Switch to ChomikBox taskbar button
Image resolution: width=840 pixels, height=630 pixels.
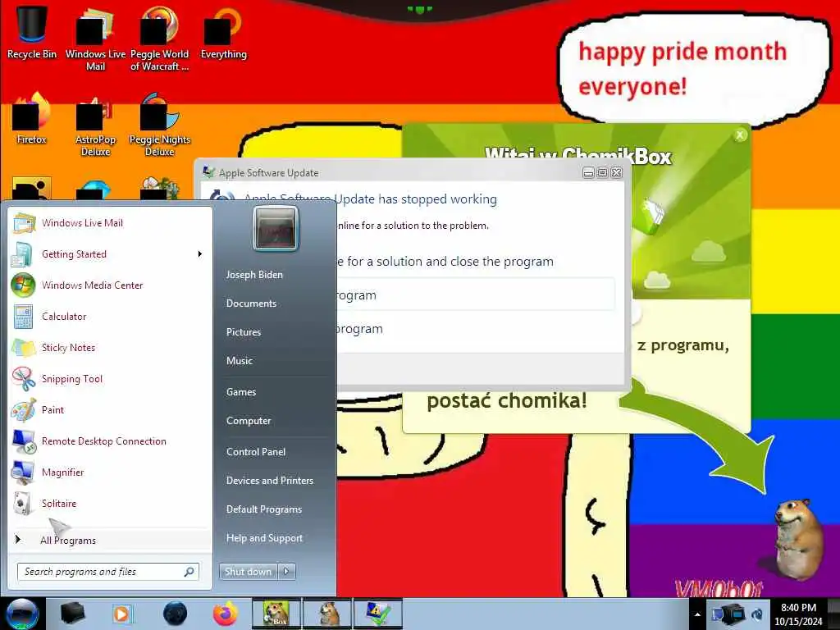click(x=276, y=614)
